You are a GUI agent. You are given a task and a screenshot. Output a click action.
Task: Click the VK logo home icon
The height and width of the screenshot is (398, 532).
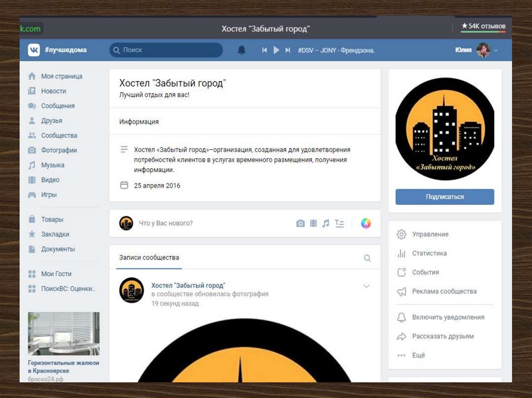[34, 50]
